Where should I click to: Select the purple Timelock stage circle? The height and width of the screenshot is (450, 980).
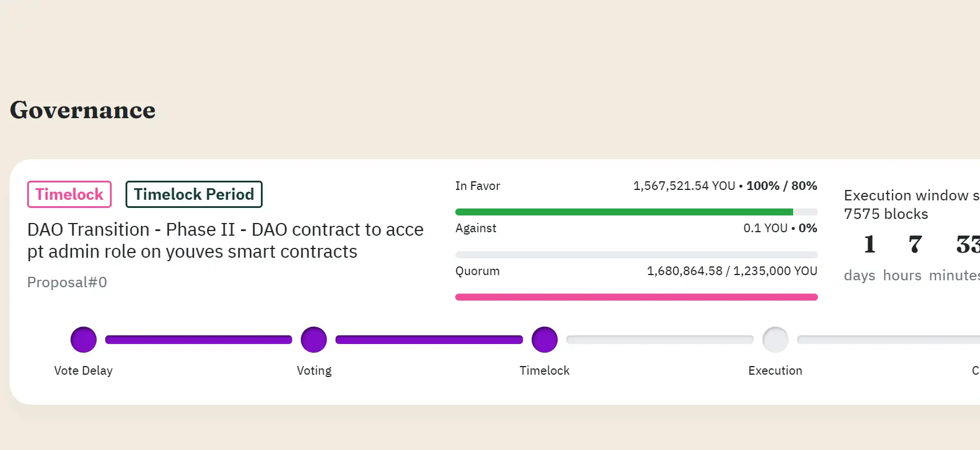click(x=544, y=340)
